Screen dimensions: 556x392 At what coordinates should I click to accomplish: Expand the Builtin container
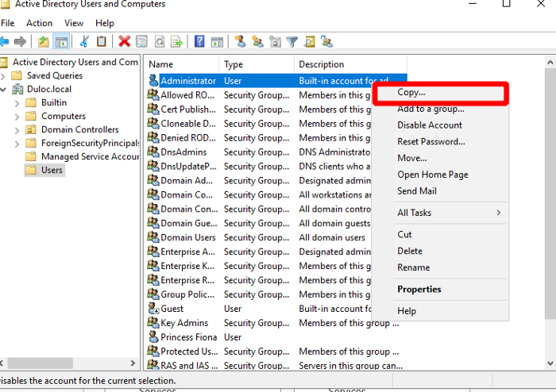[17, 103]
